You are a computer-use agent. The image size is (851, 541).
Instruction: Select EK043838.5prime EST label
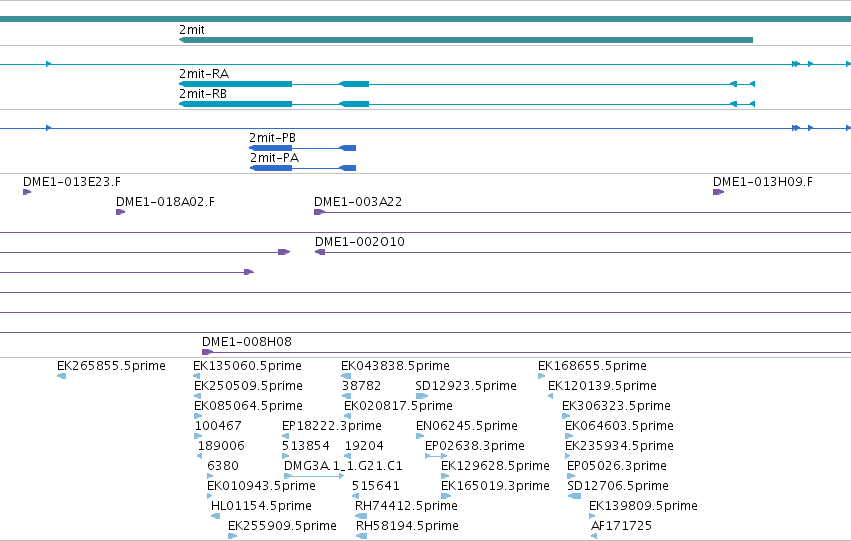pos(396,366)
